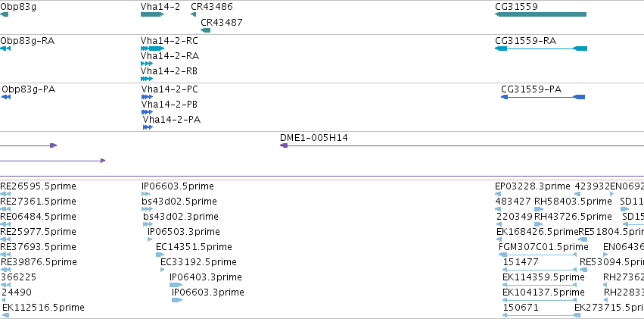Click the EC14351.5prime EST glyph
Image resolution: width=644 pixels, height=319 pixels.
click(x=160, y=255)
